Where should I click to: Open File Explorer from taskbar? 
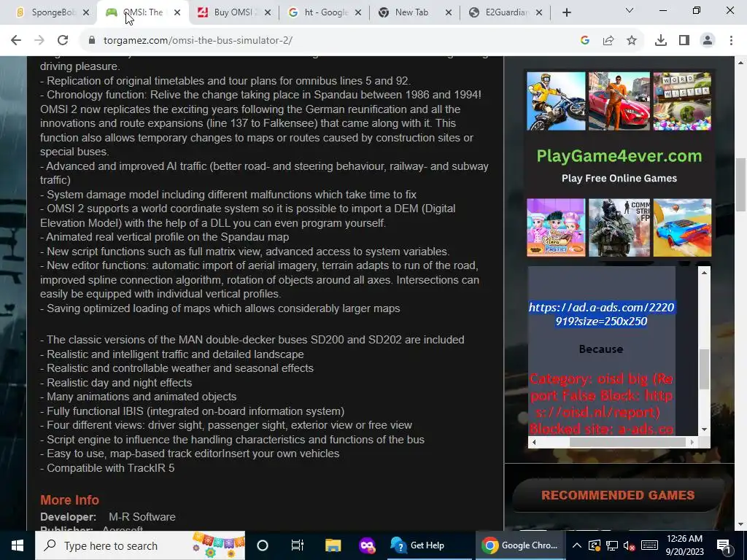[x=333, y=545]
